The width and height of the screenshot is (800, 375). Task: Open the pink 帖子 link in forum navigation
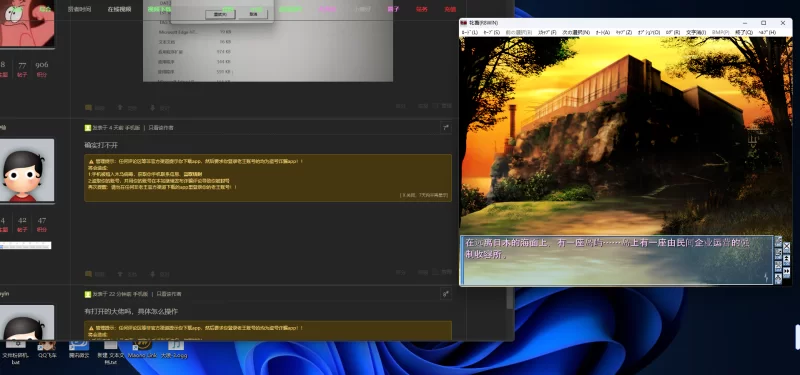[393, 9]
